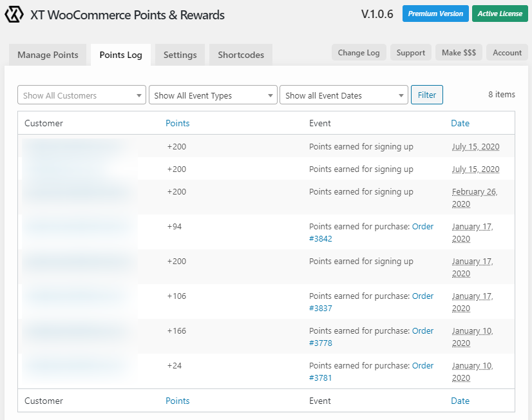Expand the Show all Event Dates dropdown

tap(344, 95)
